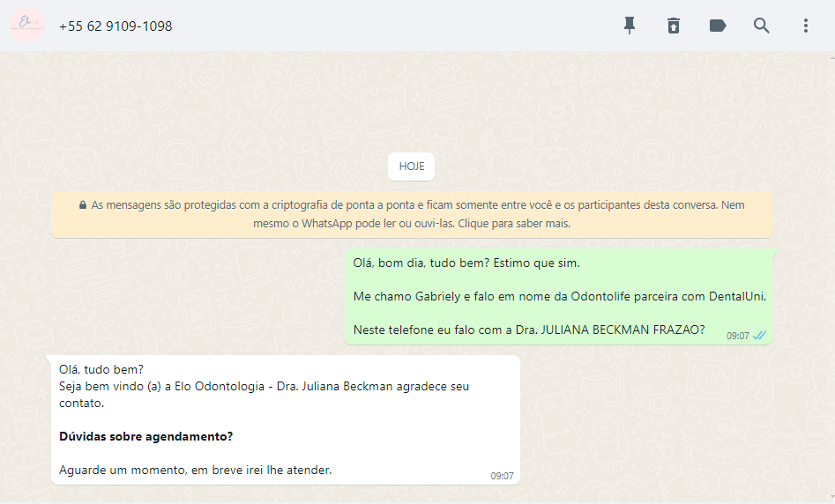Viewport: 835px width, 504px height.
Task: Click the encryption notice banner to learn more
Action: [x=412, y=214]
